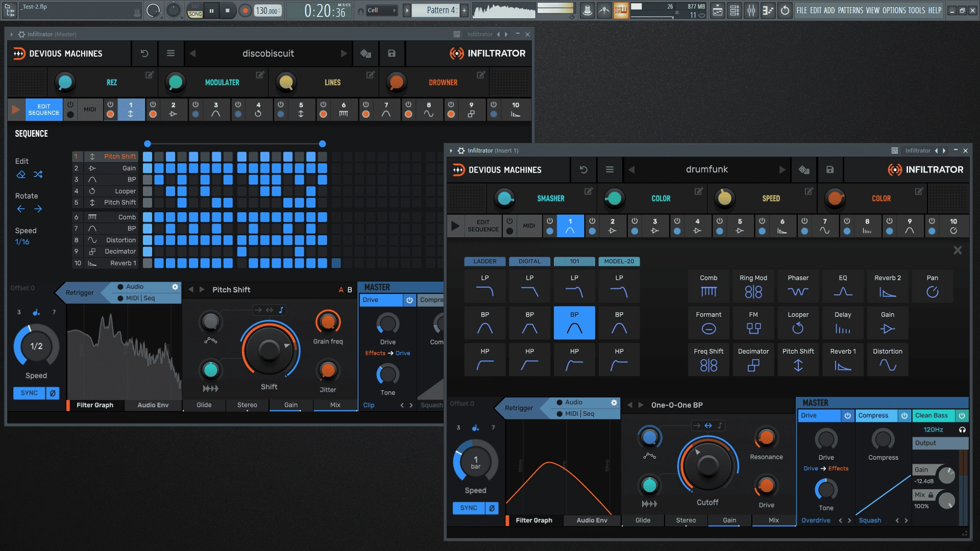980x551 pixels.
Task: Toggle the Clean Bass power button
Action: 962,415
